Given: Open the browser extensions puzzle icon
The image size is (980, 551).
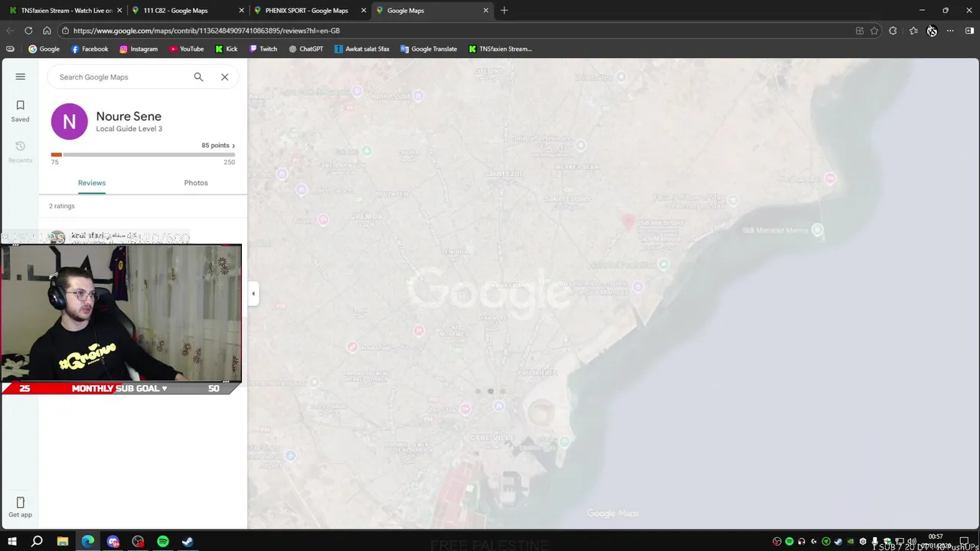Looking at the screenshot, I should click(x=893, y=31).
